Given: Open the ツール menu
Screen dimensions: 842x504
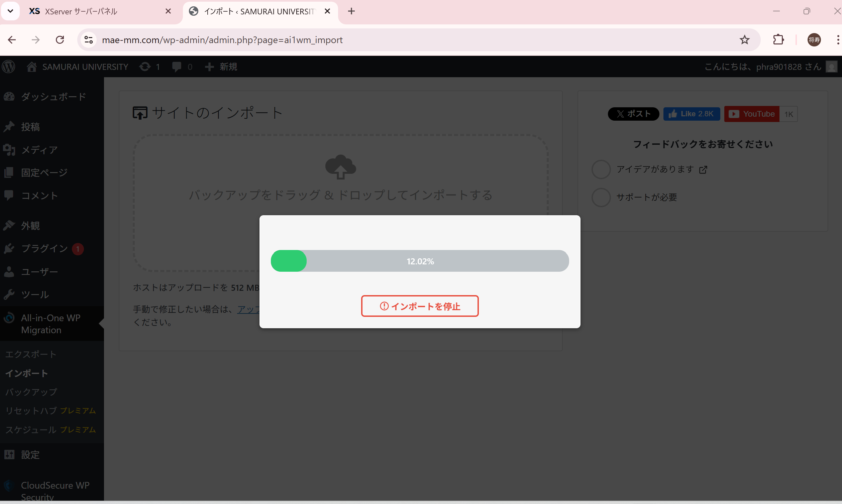Looking at the screenshot, I should click(52, 294).
